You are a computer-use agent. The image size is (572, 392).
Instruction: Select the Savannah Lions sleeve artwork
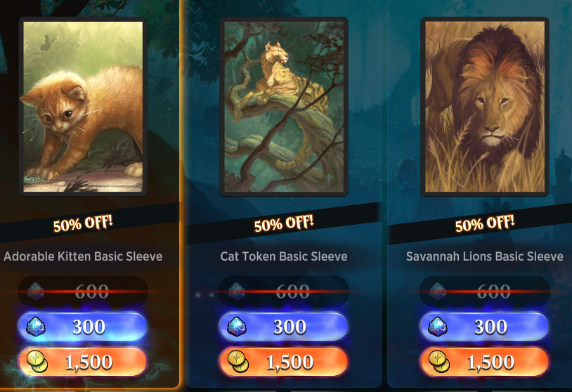(x=485, y=107)
